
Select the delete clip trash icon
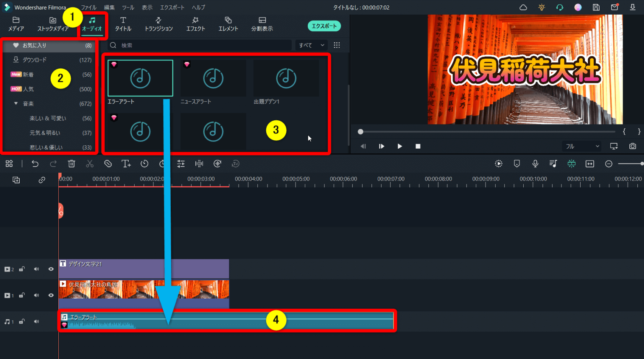[x=71, y=163]
